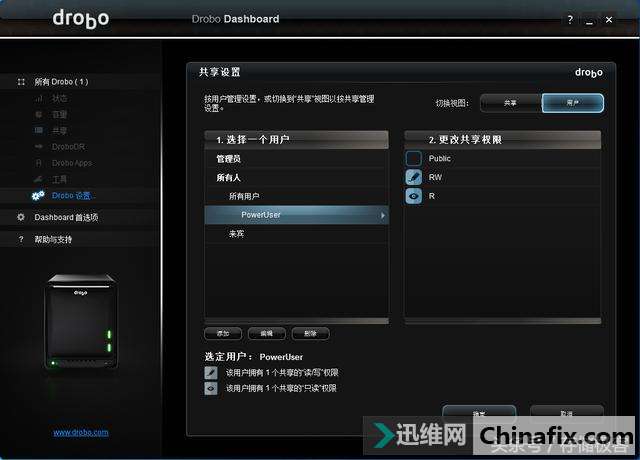Open Dashboard 首选项 menu entry
This screenshot has height=460, width=640.
[66, 217]
